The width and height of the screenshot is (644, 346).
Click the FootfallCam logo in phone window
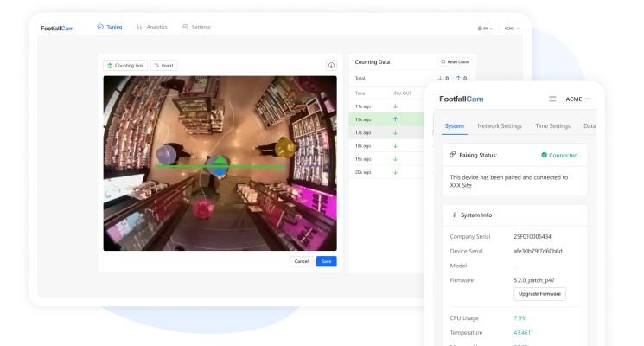(x=462, y=99)
